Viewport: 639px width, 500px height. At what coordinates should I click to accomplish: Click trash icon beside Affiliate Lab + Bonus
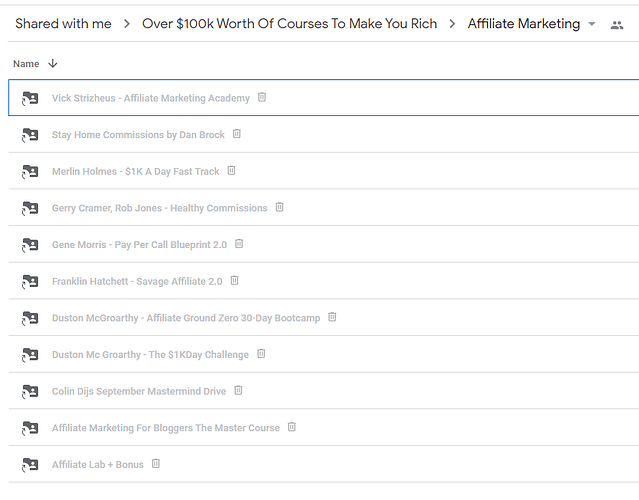tap(156, 463)
